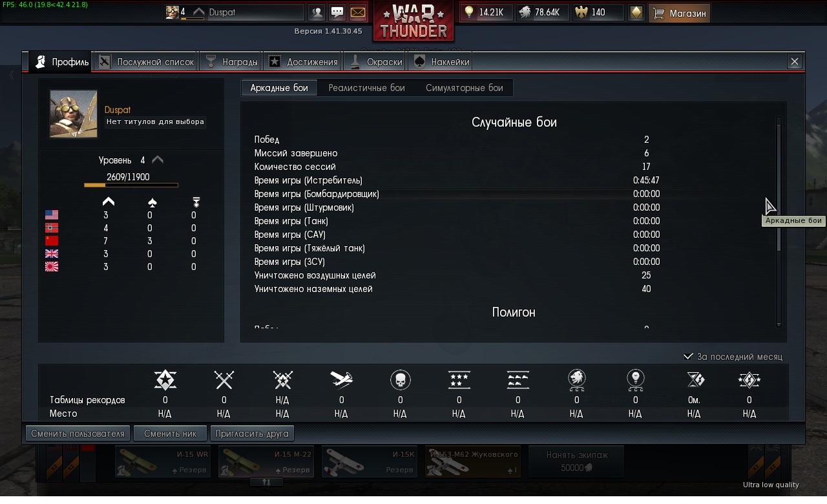The width and height of the screenshot is (827, 504).
Task: Select Симуляторные бои mode
Action: click(x=464, y=88)
